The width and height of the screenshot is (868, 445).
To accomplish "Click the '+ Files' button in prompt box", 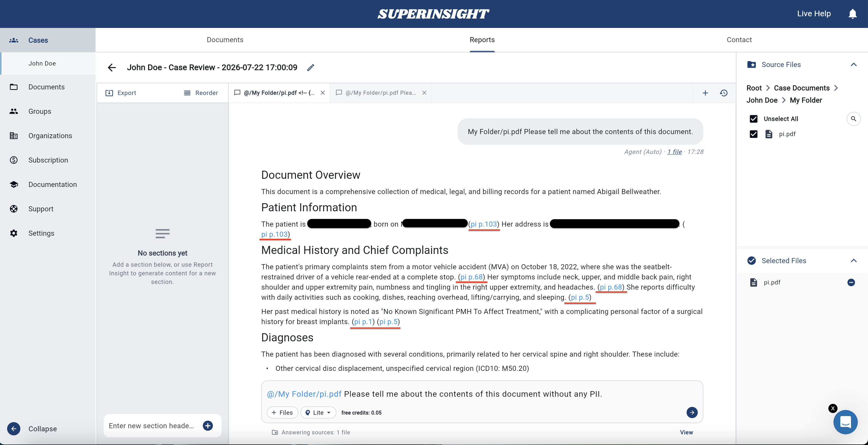I will pyautogui.click(x=282, y=413).
